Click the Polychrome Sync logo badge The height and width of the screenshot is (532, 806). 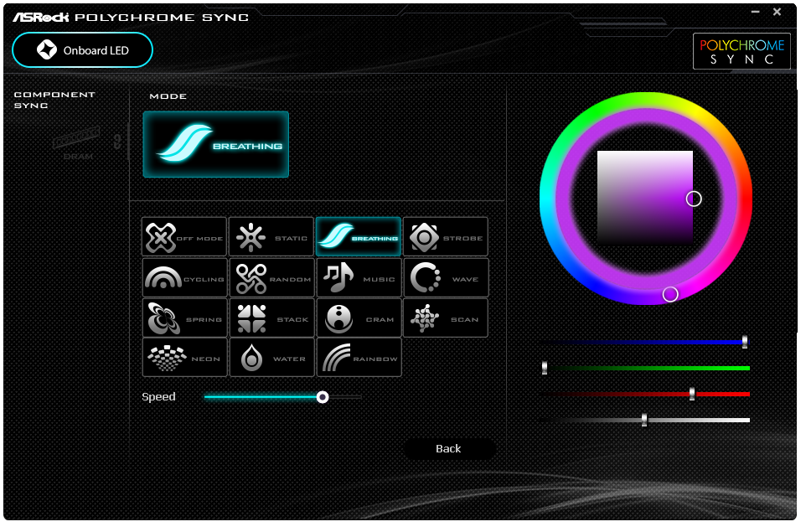click(x=741, y=51)
